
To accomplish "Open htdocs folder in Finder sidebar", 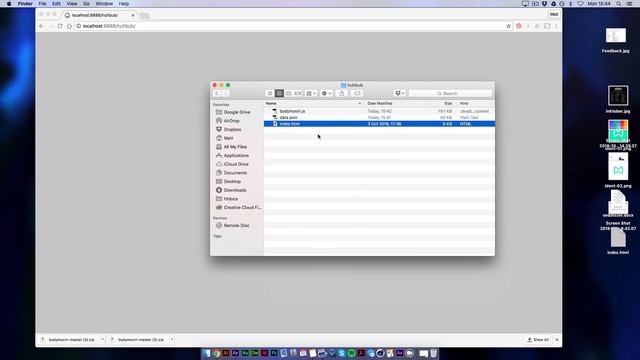I will (x=231, y=199).
